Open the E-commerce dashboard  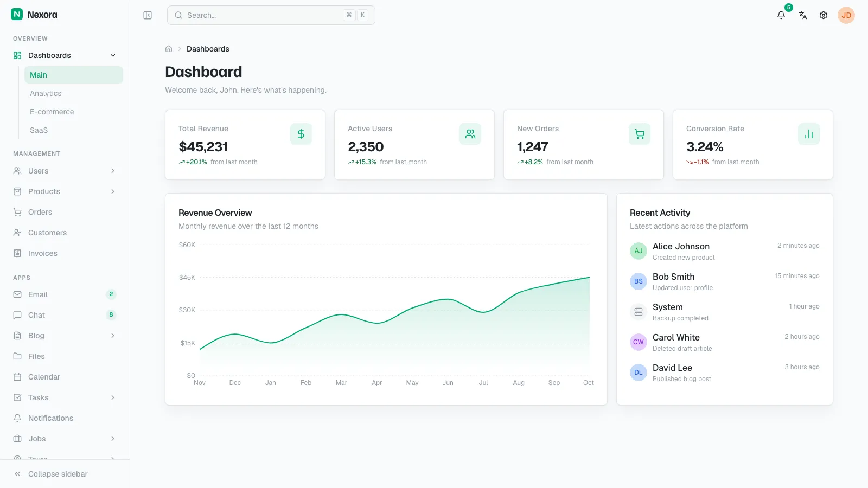pyautogui.click(x=74, y=112)
